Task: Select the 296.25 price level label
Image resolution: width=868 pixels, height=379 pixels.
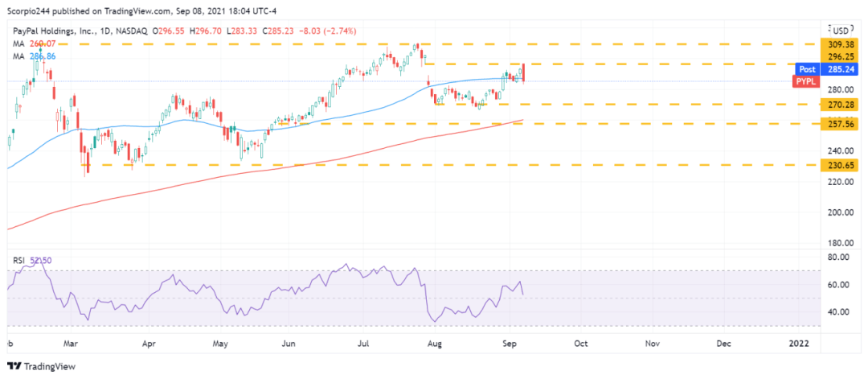Action: pyautogui.click(x=841, y=56)
